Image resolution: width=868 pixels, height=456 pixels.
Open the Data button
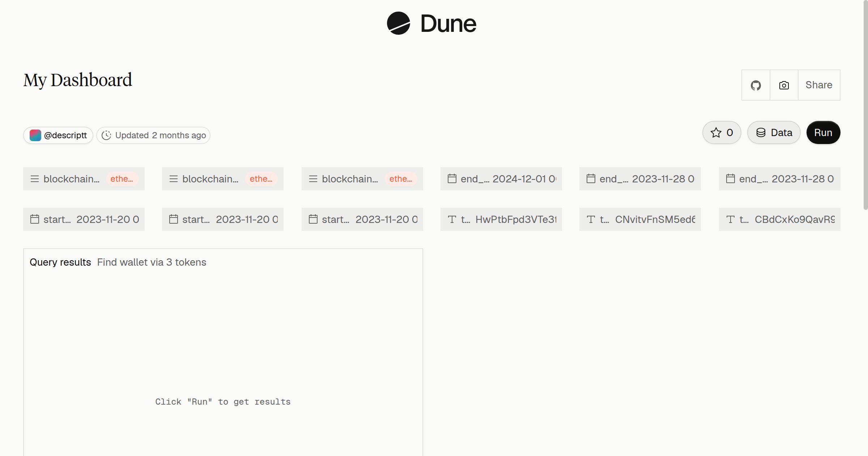coord(774,132)
